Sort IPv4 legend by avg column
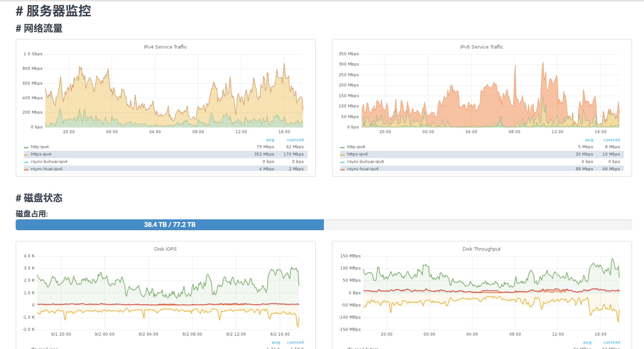The image size is (644, 349). tap(270, 140)
